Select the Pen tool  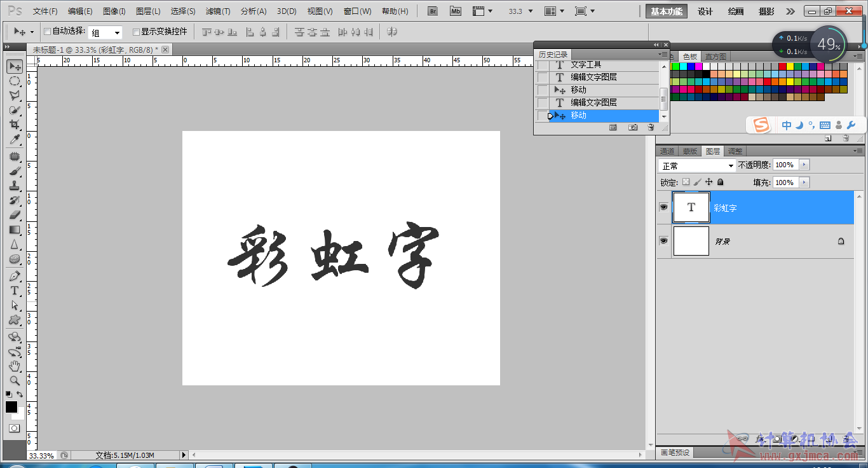(x=15, y=276)
